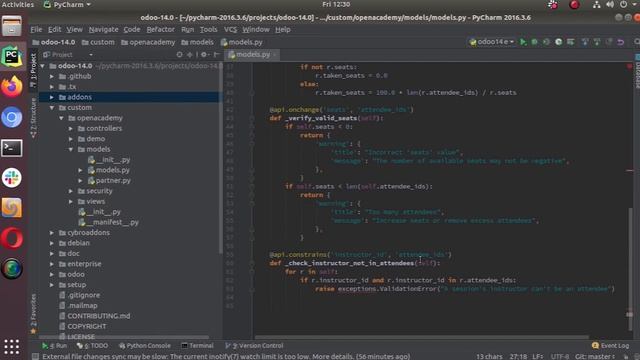Collapse the odoo-14.0 root folder
The image size is (640, 360).
[x=42, y=66]
